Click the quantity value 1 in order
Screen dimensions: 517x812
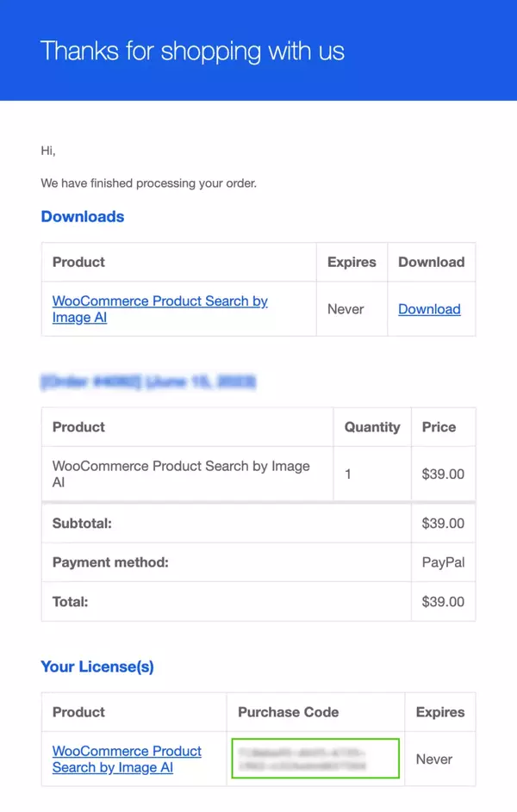[x=348, y=474]
